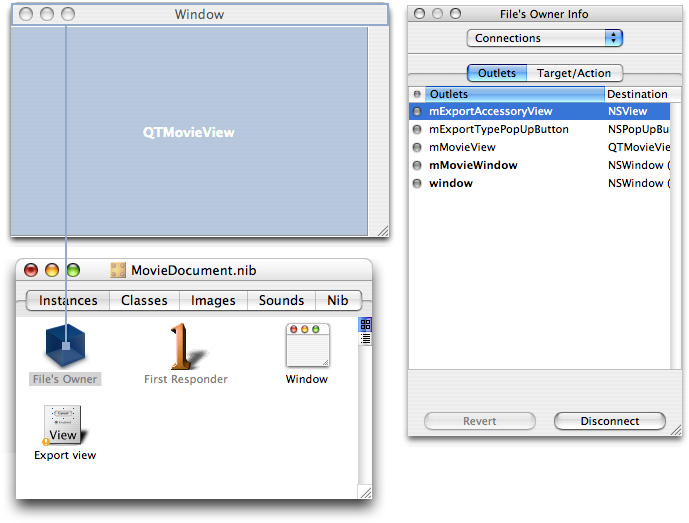Click connection dot beside mMovieWindow
Viewport: 689px width, 523px height.
417,165
